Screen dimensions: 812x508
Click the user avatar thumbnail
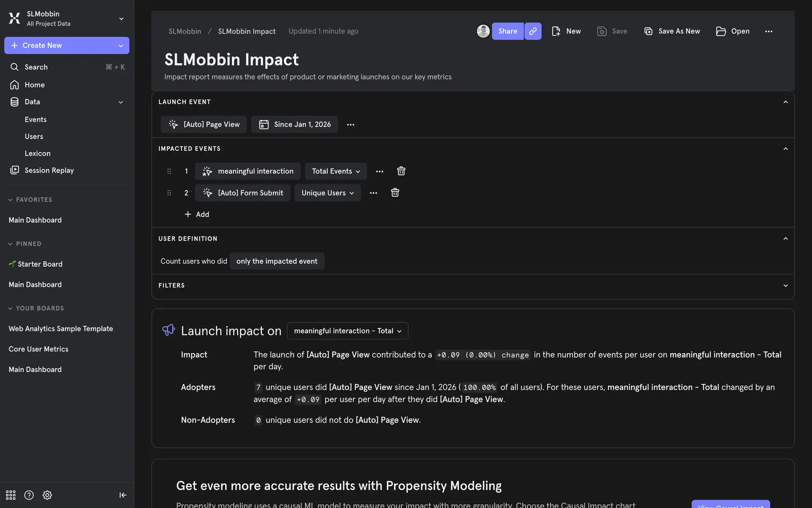[x=483, y=31]
